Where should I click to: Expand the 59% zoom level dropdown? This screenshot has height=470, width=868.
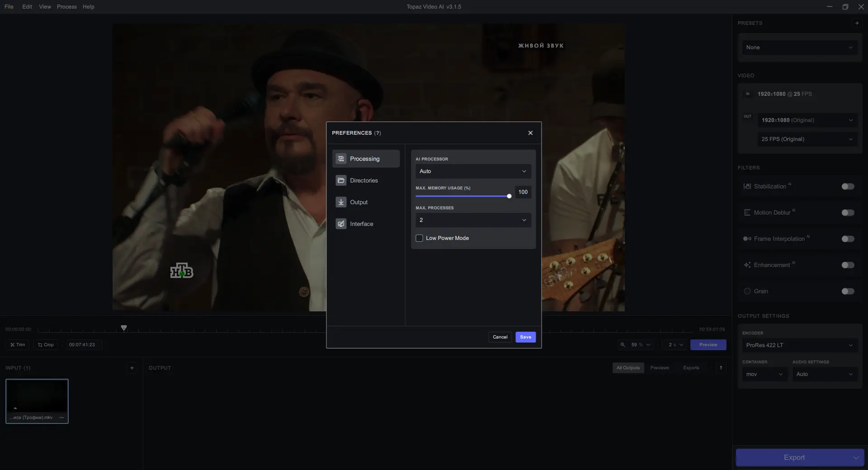point(641,345)
